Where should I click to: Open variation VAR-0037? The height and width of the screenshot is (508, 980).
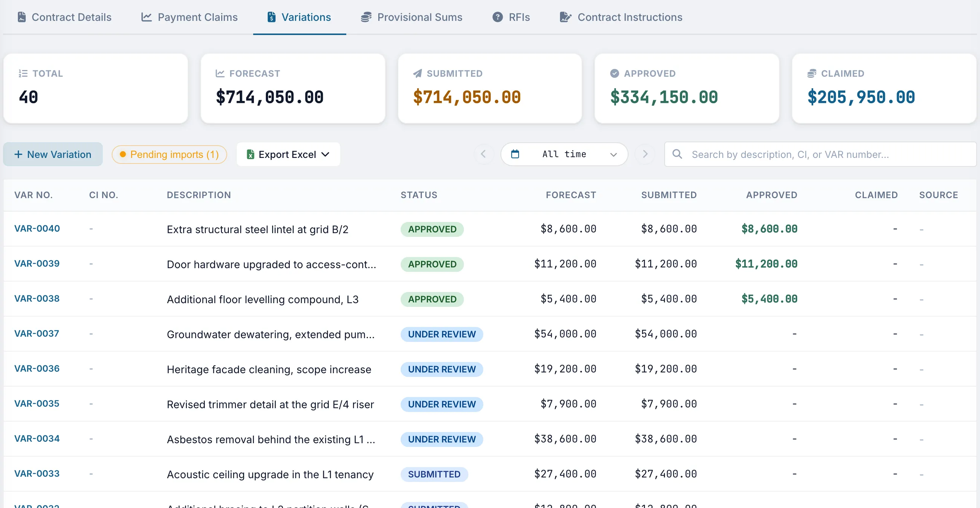point(36,333)
